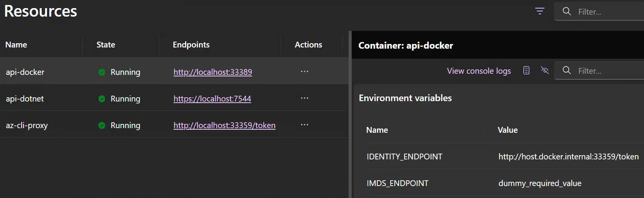Click the environment variables Value header
Screen dimensions: 644x198
507,130
